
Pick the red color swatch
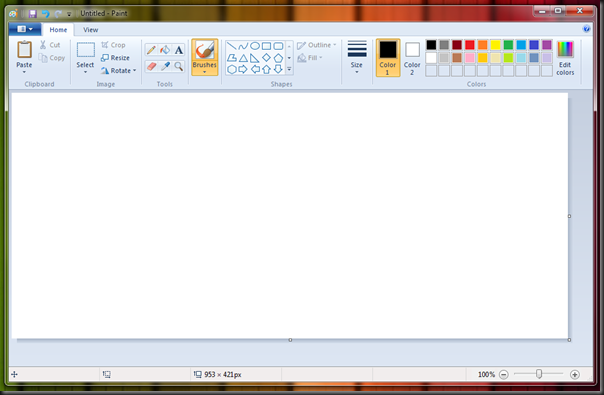(470, 45)
